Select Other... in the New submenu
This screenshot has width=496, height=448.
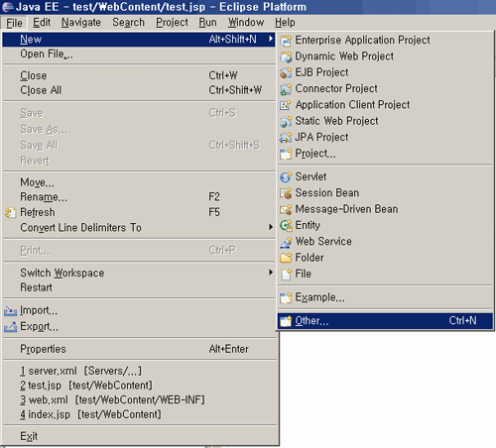[385, 321]
